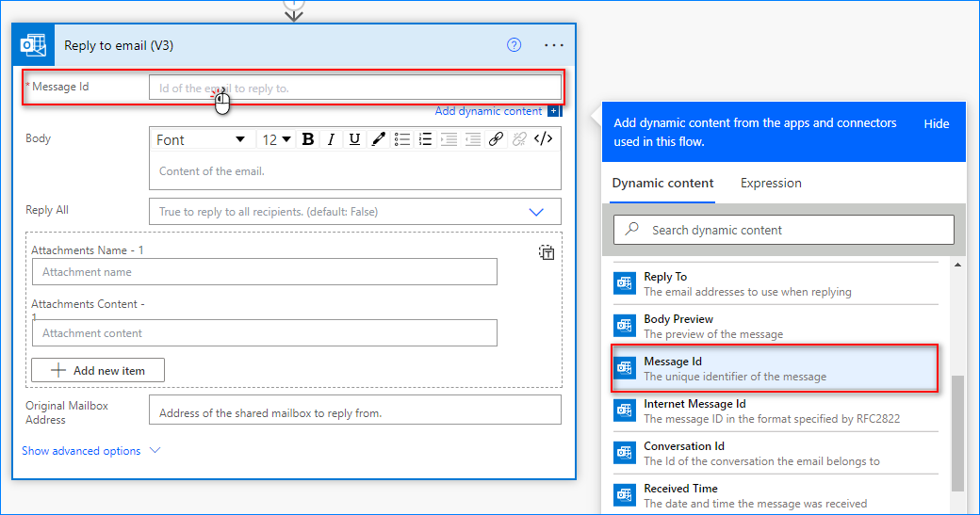Viewport: 980px width, 515px height.
Task: Remove hyperlink with unlink icon
Action: click(x=519, y=139)
